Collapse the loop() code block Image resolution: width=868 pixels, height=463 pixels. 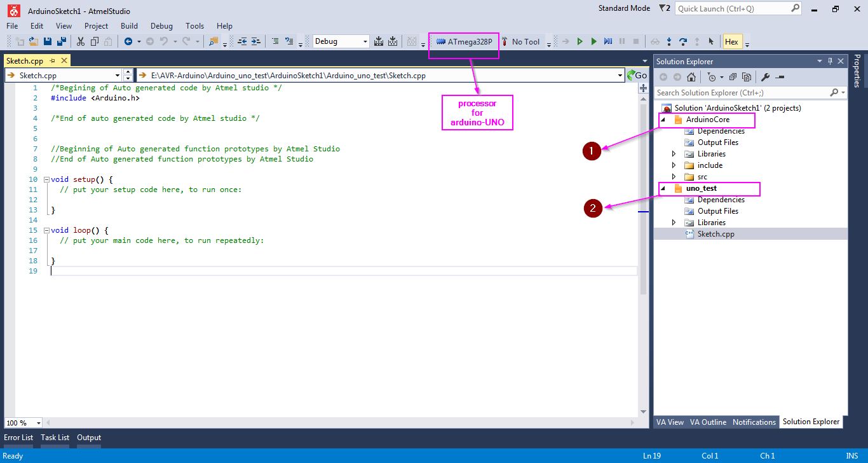pos(46,230)
